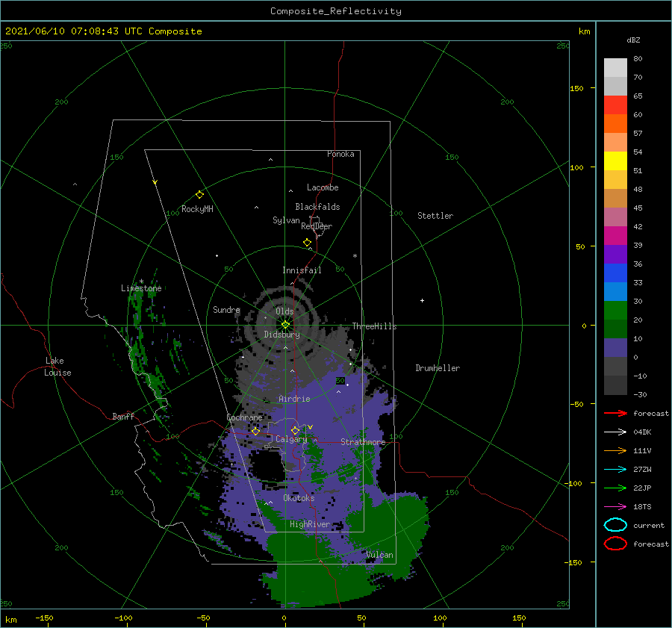This screenshot has height=628, width=672.
Task: Click the Stettler town label
Action: [435, 216]
